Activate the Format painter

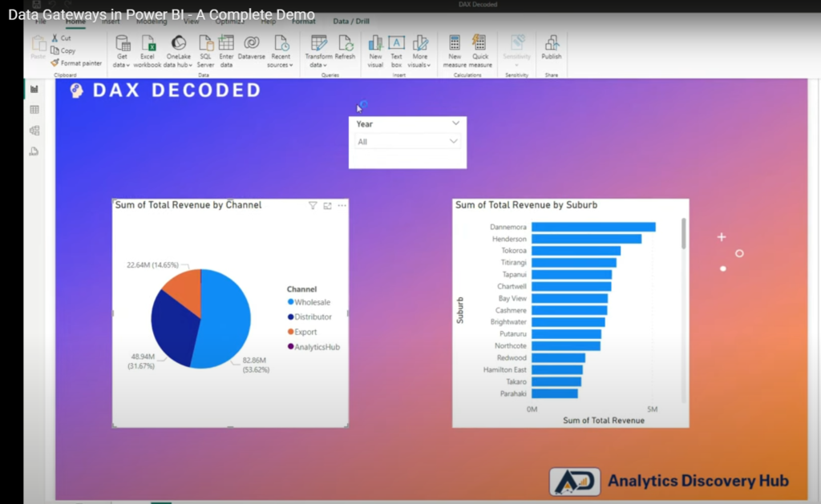click(x=76, y=62)
